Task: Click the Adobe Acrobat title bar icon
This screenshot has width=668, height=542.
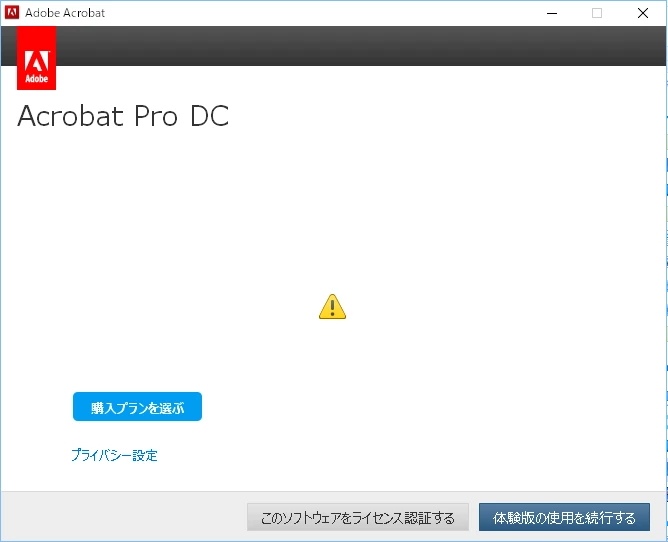Action: 12,13
